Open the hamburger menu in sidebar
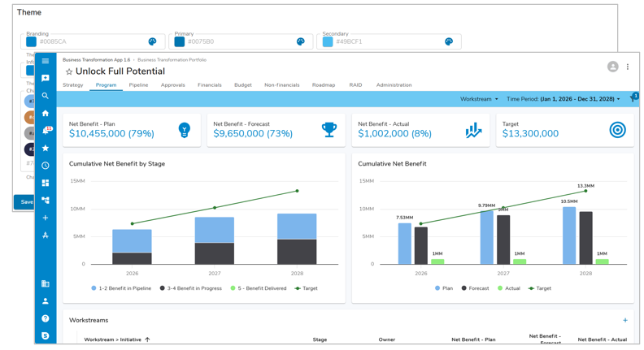This screenshot has width=644, height=350. pyautogui.click(x=46, y=61)
